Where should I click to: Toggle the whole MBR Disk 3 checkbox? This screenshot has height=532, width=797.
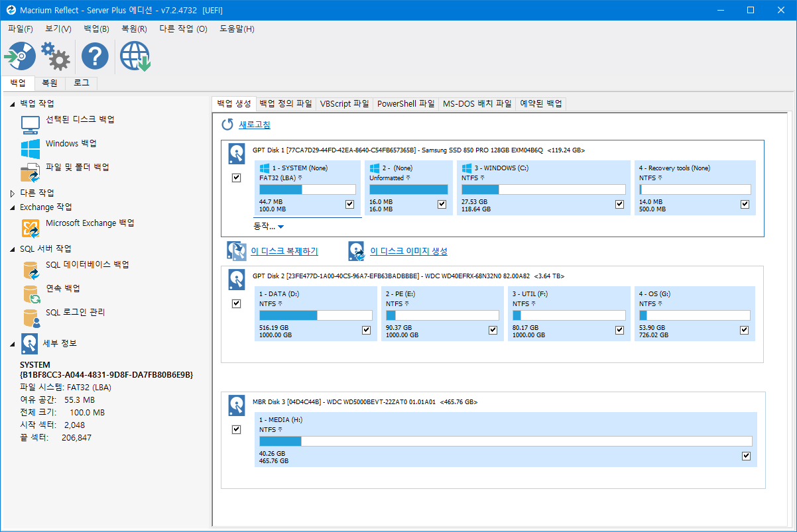click(x=237, y=429)
